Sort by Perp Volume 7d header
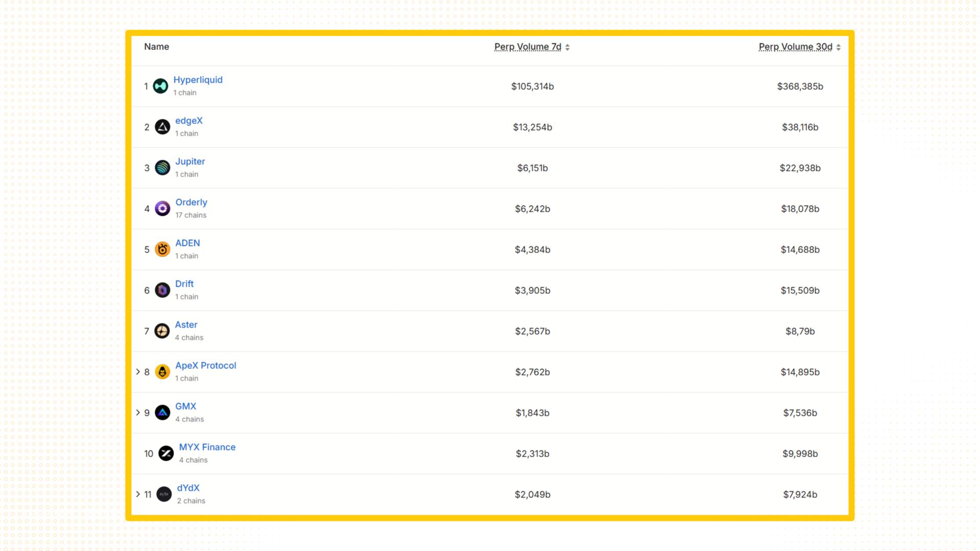980x551 pixels. coord(528,47)
